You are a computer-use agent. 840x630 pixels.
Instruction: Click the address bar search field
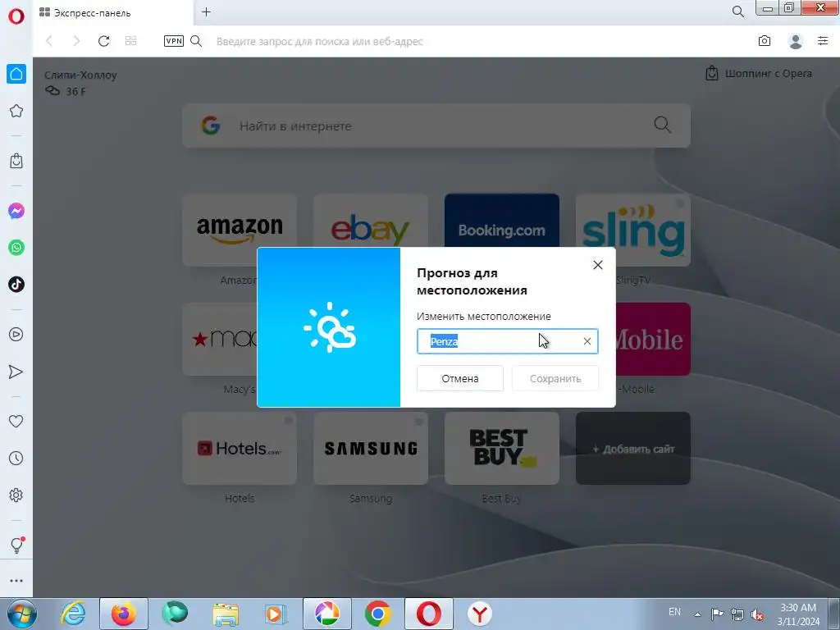click(319, 41)
